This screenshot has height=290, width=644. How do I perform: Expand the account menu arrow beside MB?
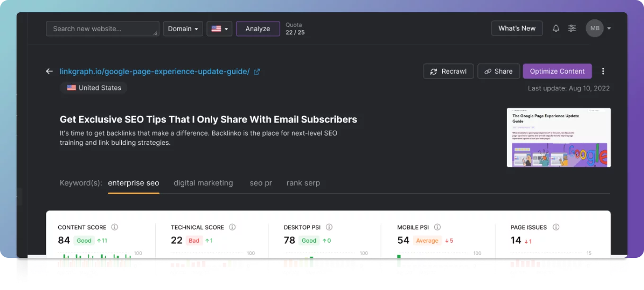click(x=609, y=28)
